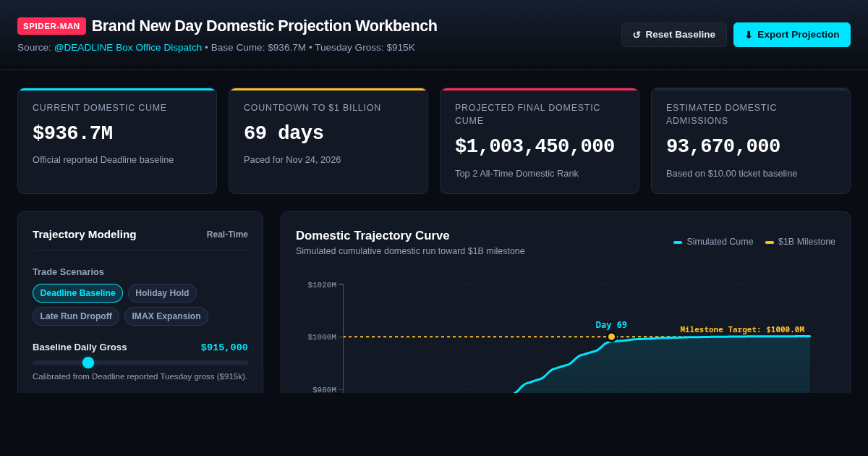Click the $980M y-axis label
Image resolution: width=868 pixels, height=456 pixels.
(324, 389)
